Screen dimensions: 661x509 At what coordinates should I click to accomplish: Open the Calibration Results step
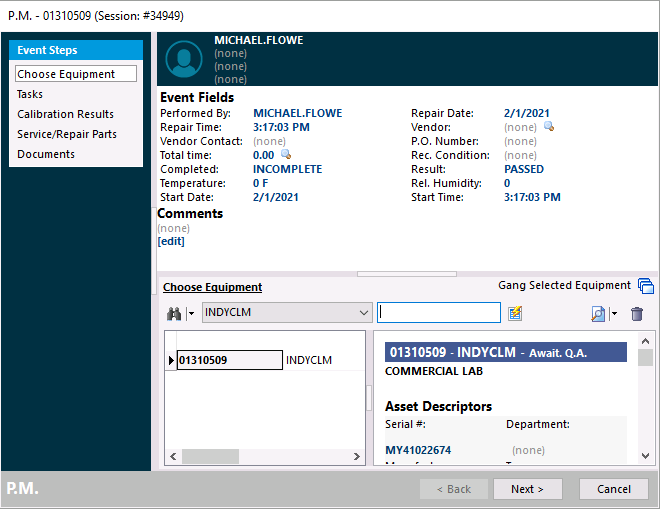point(65,114)
